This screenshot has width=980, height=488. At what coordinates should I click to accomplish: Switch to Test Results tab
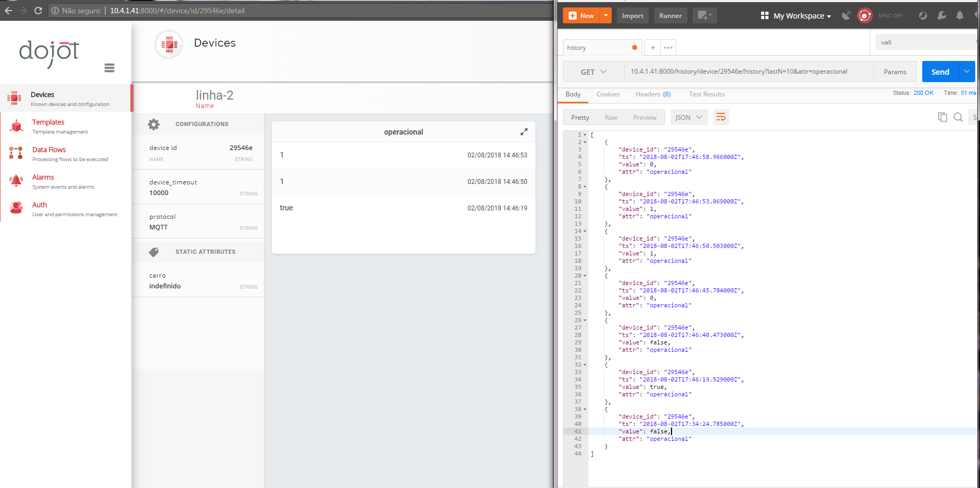tap(707, 94)
